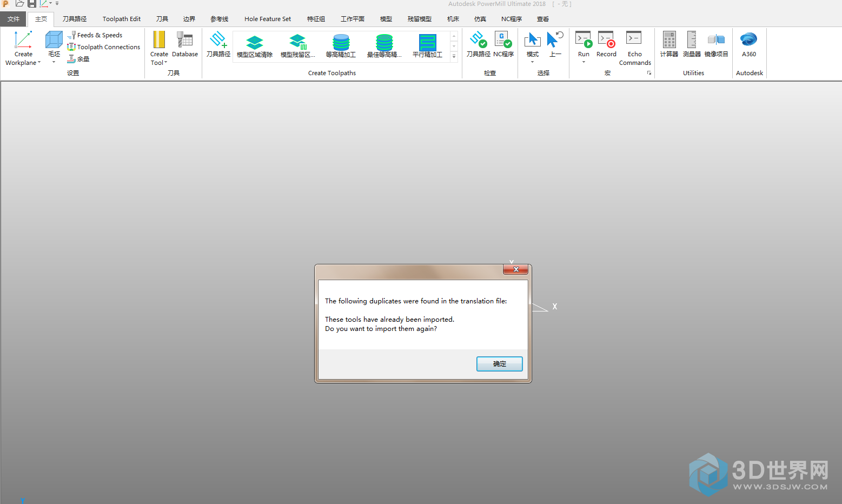Select the 等高精加工 toolpath strategy

point(341,47)
